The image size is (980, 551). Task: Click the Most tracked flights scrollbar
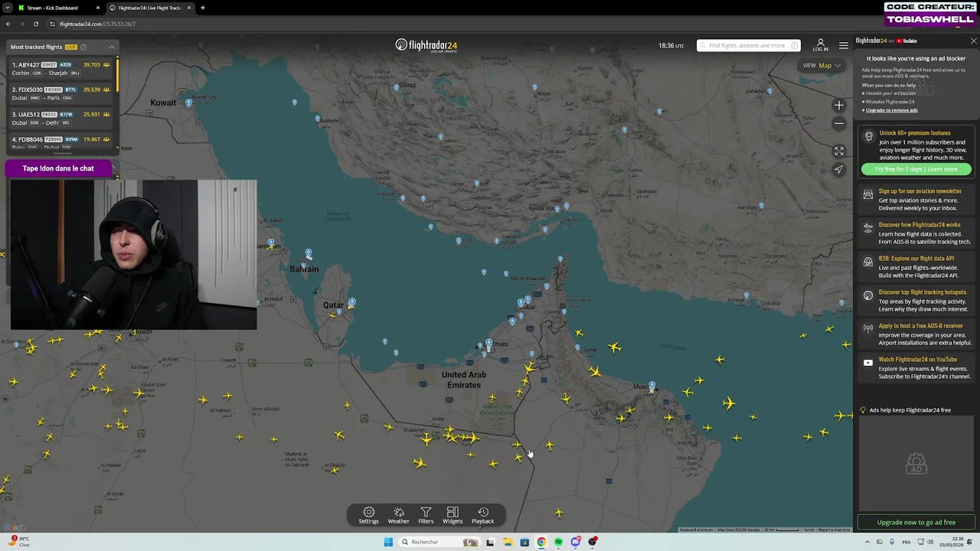tap(117, 75)
